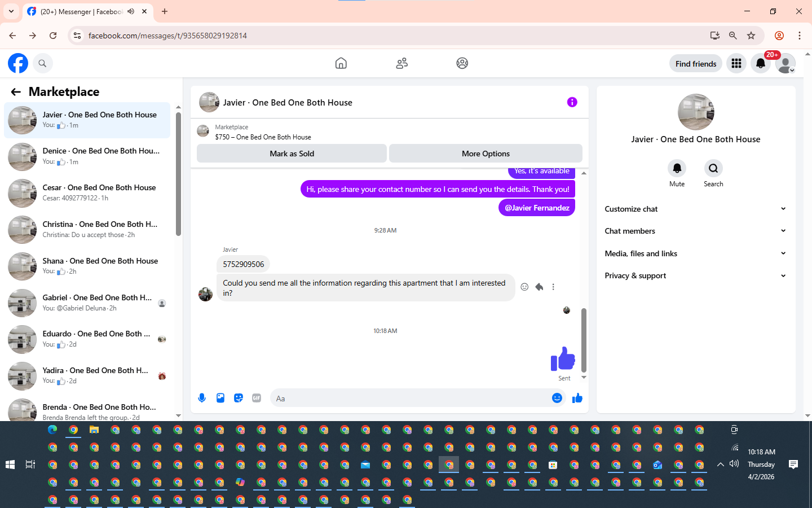The image size is (812, 508).
Task: Search in conversation using magnifier icon
Action: tap(713, 168)
